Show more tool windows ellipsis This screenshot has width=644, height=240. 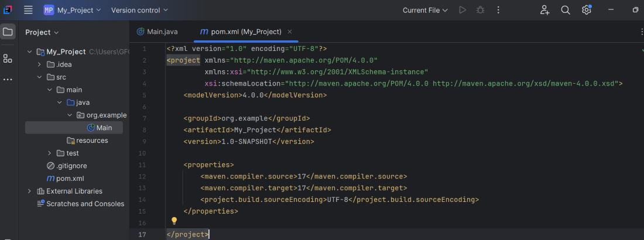pyautogui.click(x=8, y=79)
